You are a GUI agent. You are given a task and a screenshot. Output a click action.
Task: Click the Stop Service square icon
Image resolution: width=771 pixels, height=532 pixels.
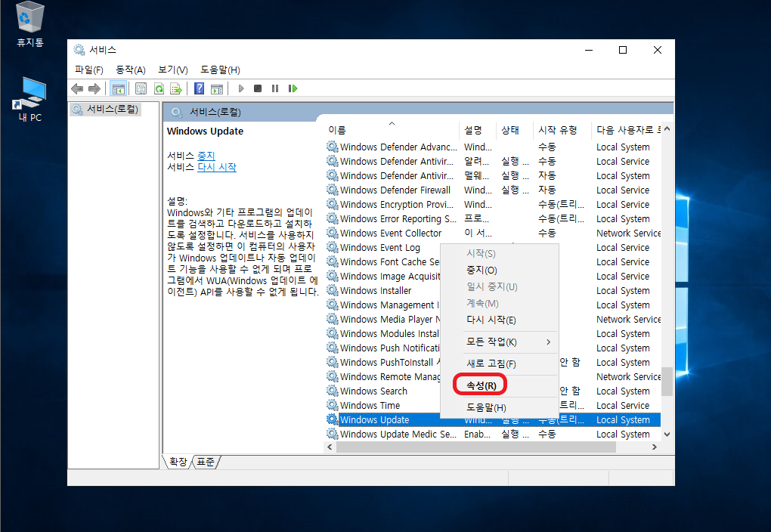click(x=258, y=88)
